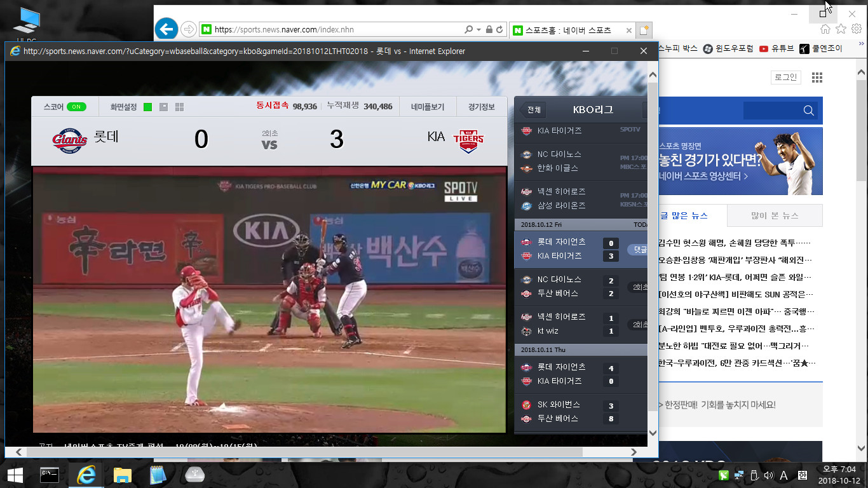868x488 pixels.
Task: Open the IE tools gear icon
Action: point(857,29)
